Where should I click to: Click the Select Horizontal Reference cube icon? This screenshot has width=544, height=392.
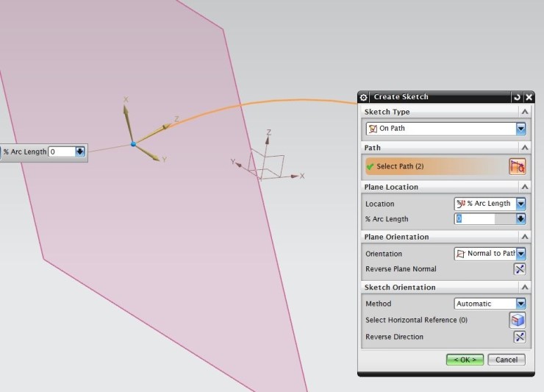(518, 320)
